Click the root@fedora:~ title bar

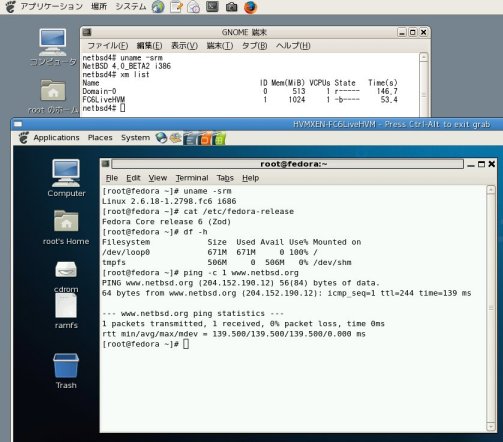[x=288, y=164]
